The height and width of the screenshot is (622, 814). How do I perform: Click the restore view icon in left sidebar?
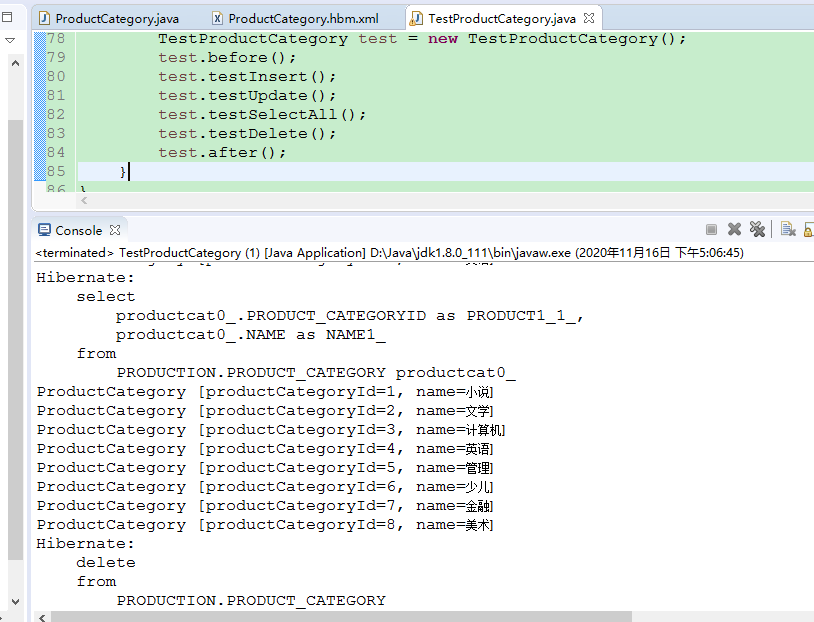coord(7,17)
